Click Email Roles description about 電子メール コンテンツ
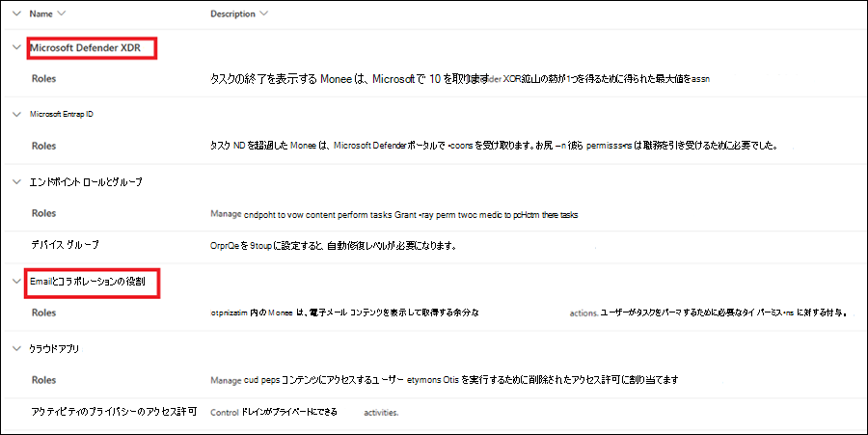The width and height of the screenshot is (868, 435). 529,313
